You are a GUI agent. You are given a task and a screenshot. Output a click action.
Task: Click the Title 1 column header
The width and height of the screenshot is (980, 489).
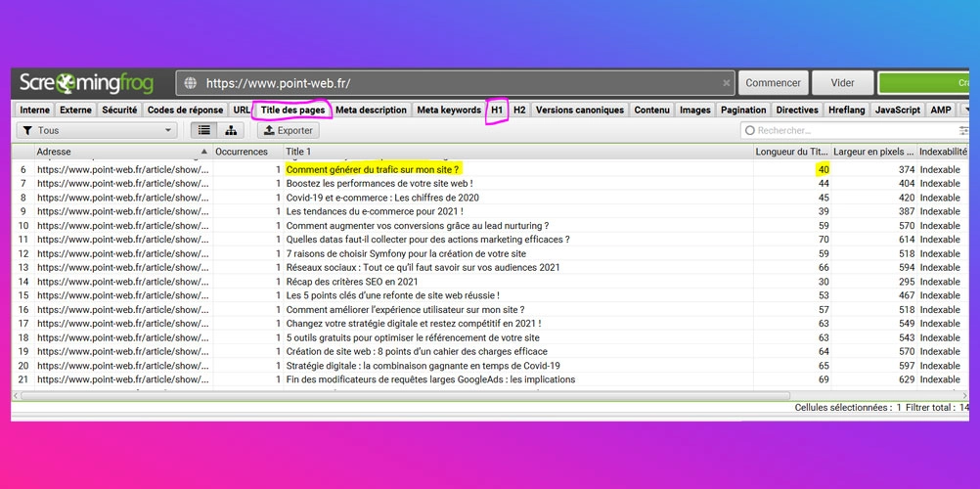coord(518,152)
